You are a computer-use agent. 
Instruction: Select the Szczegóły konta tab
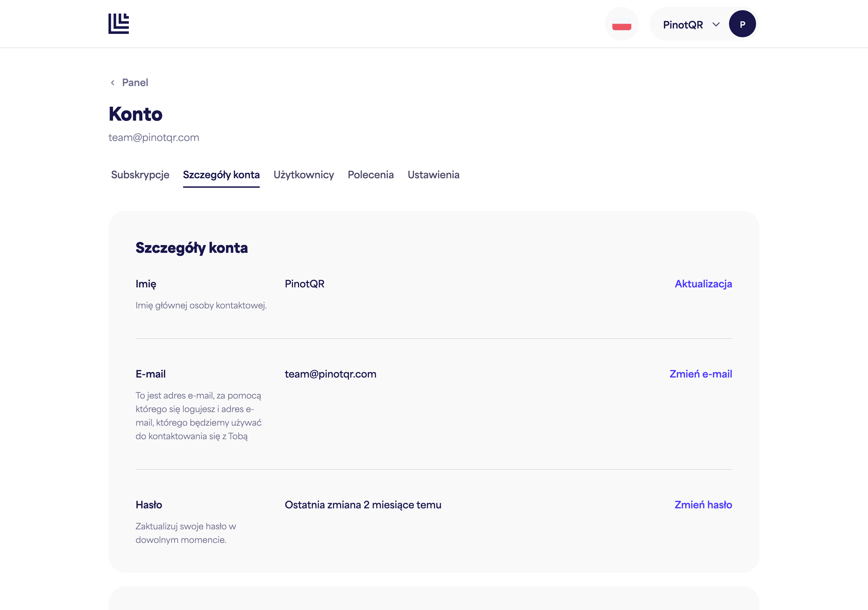pos(221,175)
